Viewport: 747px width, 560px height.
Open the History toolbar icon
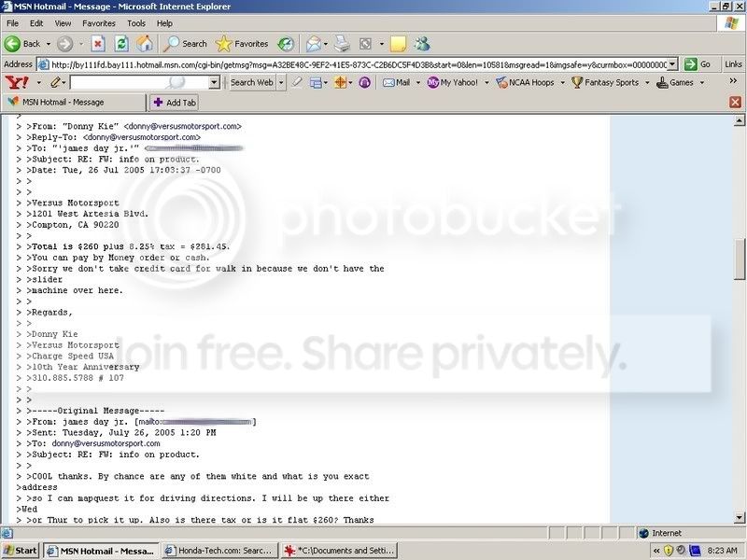point(286,44)
